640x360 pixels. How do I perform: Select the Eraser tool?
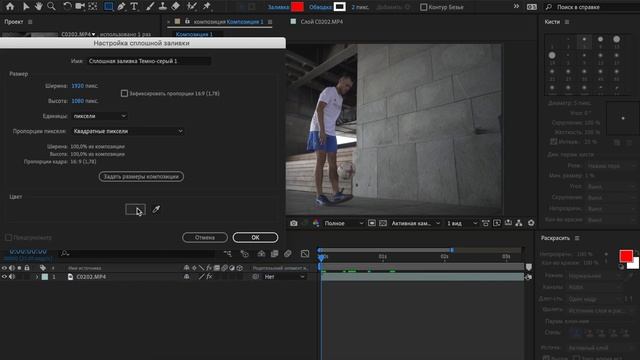point(176,6)
